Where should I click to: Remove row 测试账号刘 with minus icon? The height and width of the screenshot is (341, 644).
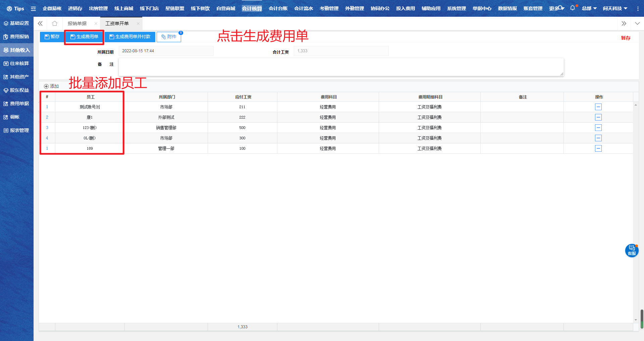pos(598,107)
